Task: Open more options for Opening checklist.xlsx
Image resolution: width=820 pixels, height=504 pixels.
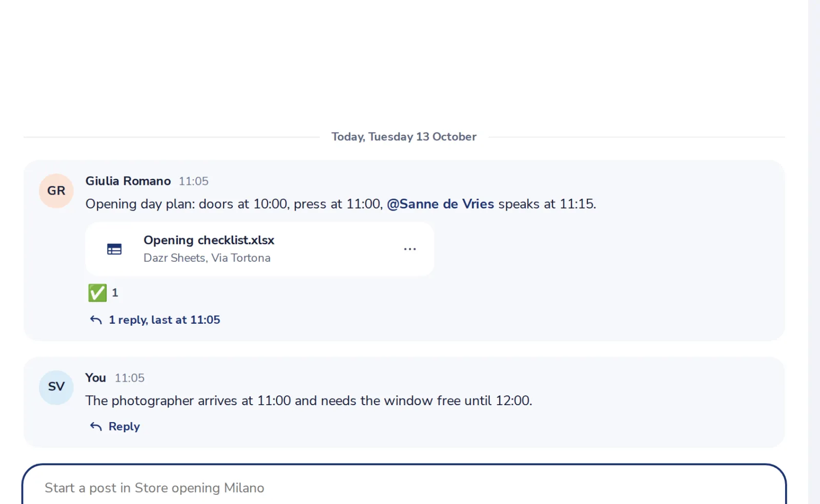Action: coord(410,249)
